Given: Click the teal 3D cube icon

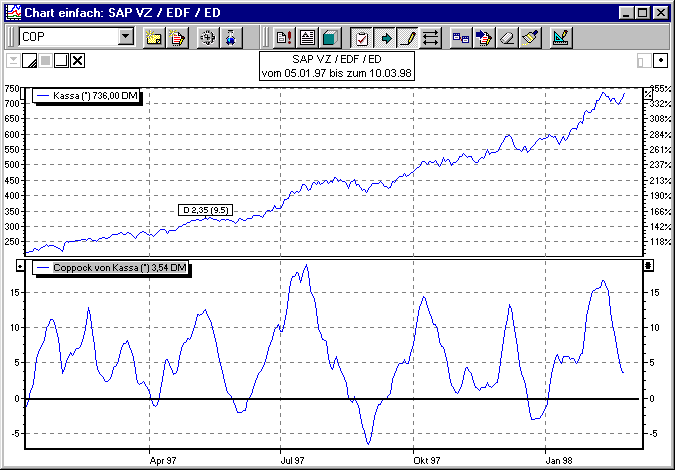Looking at the screenshot, I should click(329, 38).
